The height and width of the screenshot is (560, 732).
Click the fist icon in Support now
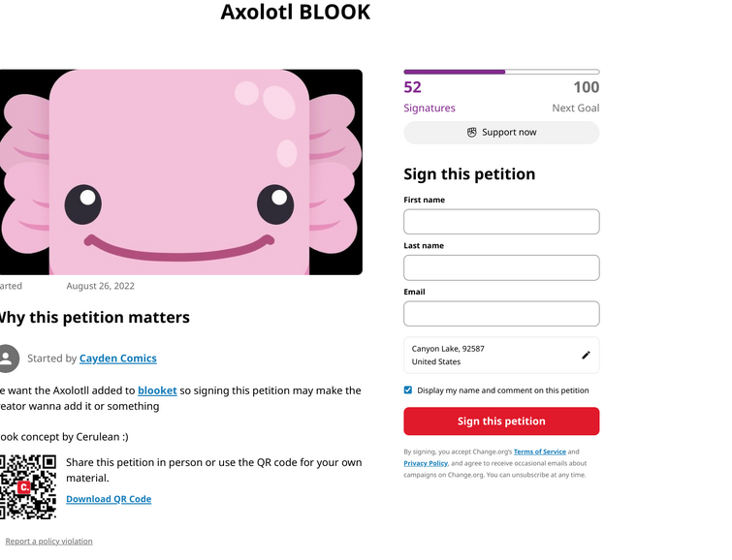[x=472, y=133]
